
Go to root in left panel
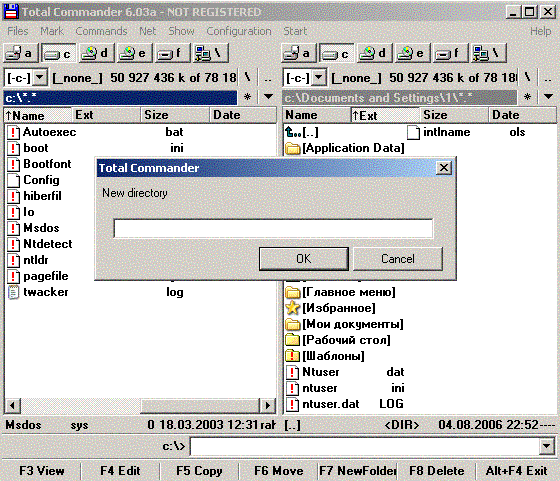click(x=248, y=77)
